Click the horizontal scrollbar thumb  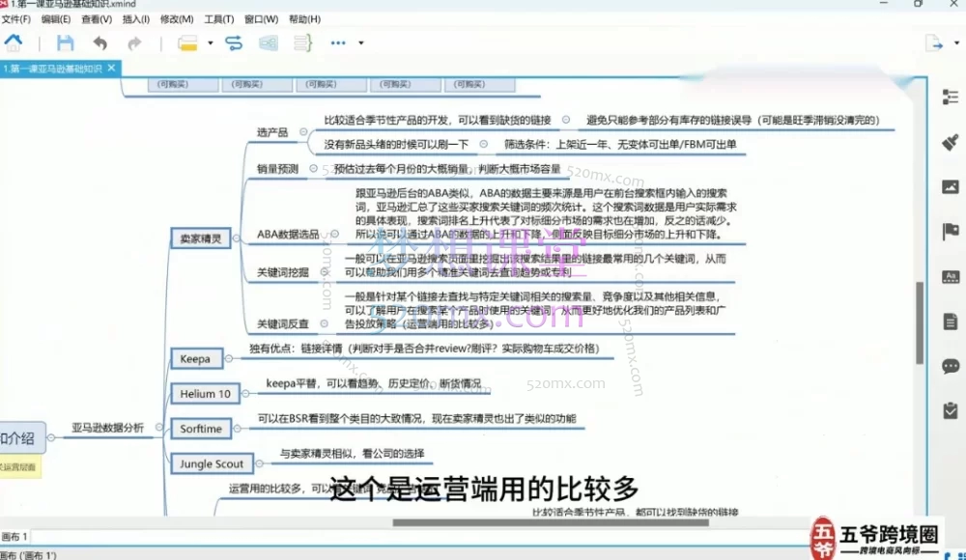click(551, 522)
